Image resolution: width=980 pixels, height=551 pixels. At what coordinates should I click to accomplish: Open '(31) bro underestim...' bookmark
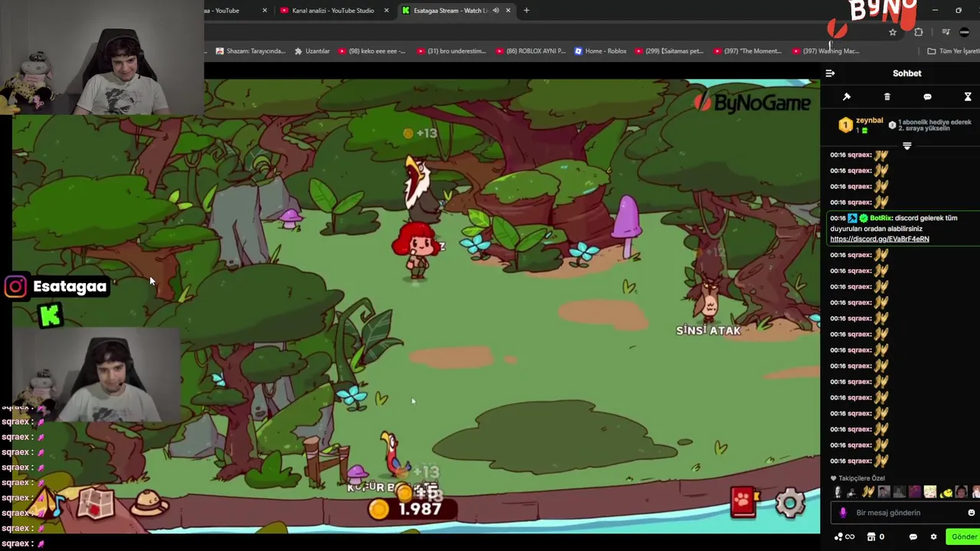pyautogui.click(x=452, y=51)
